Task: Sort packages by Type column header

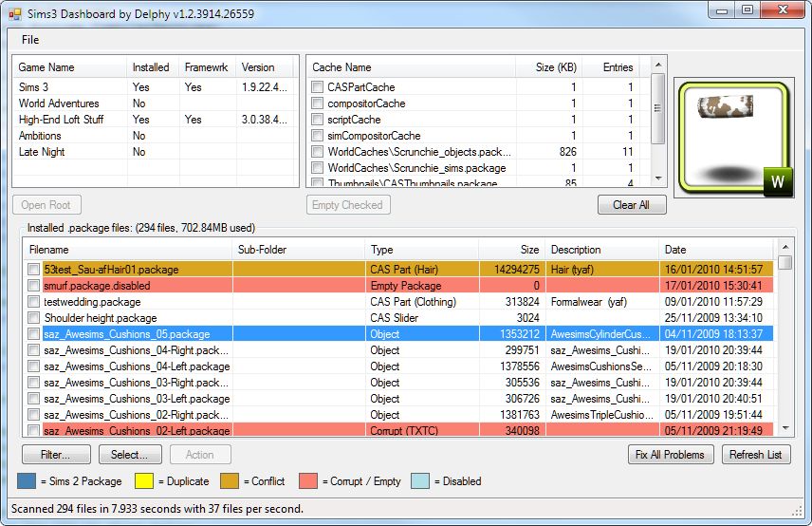Action: click(422, 250)
